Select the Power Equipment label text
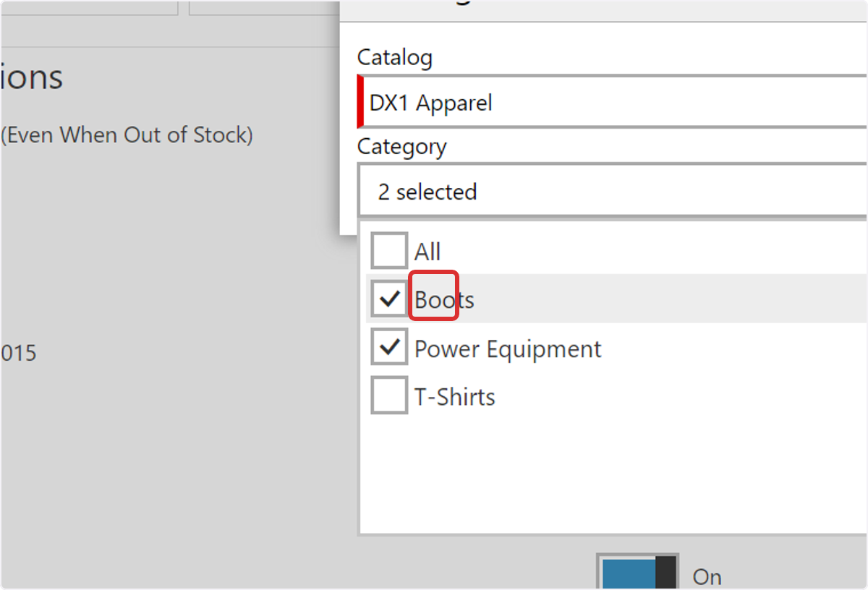Viewport: 868px width, 590px height. [508, 349]
